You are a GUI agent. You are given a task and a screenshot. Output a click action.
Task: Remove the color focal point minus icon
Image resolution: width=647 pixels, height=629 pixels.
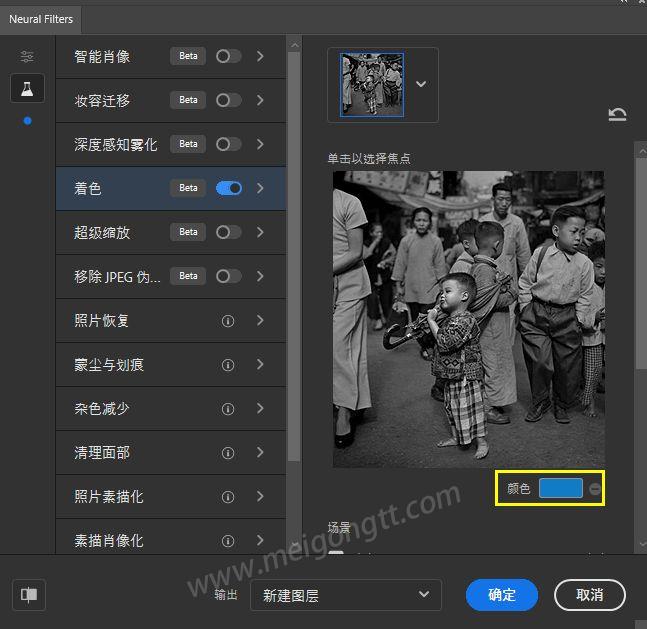pyautogui.click(x=595, y=489)
